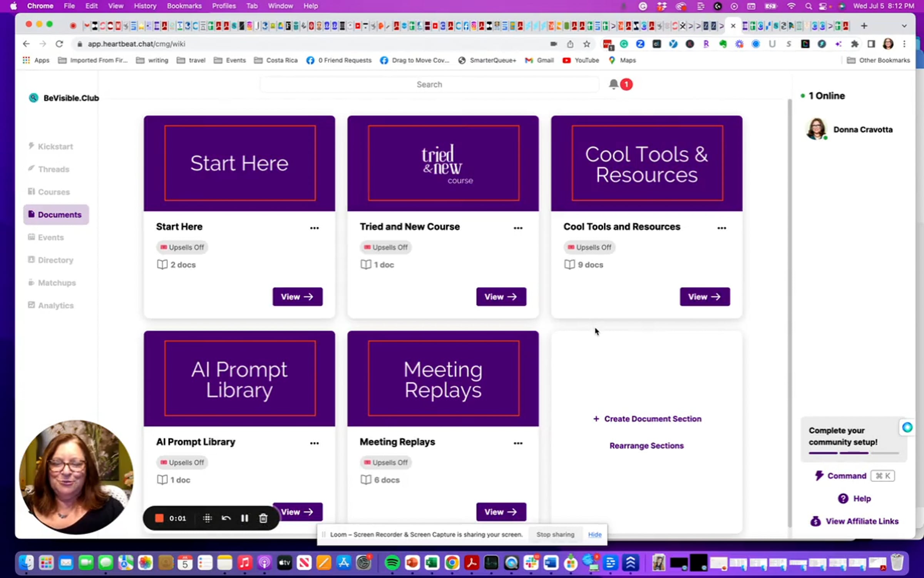924x578 pixels.
Task: Open Tried and New Course options menu
Action: (518, 228)
